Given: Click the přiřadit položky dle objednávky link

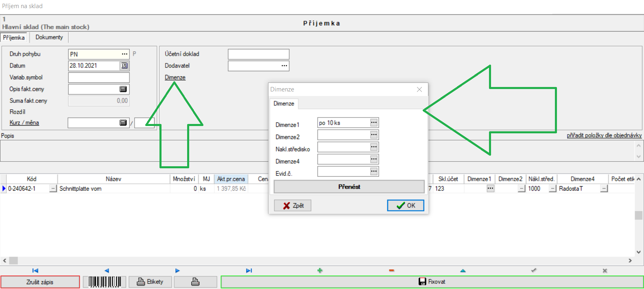Looking at the screenshot, I should [x=604, y=135].
